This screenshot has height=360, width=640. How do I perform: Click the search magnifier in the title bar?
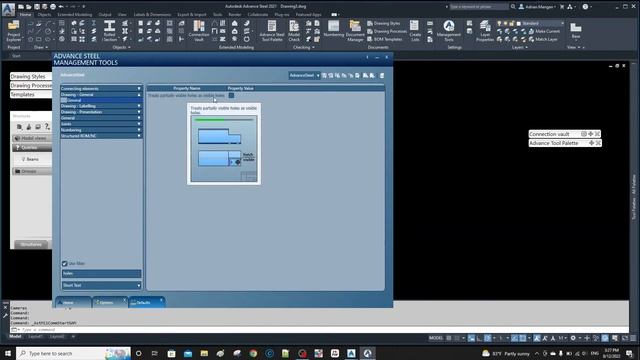(513, 7)
